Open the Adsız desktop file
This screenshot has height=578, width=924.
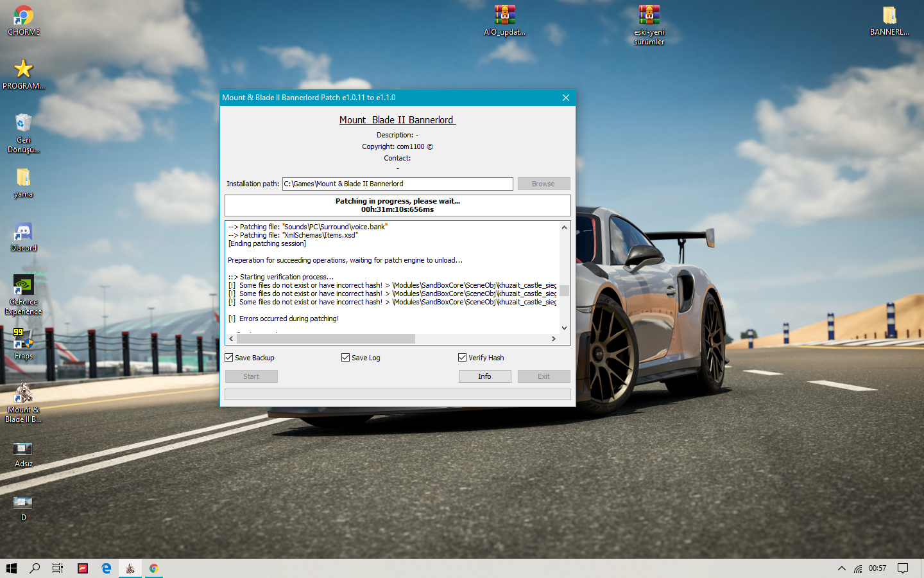(24, 453)
